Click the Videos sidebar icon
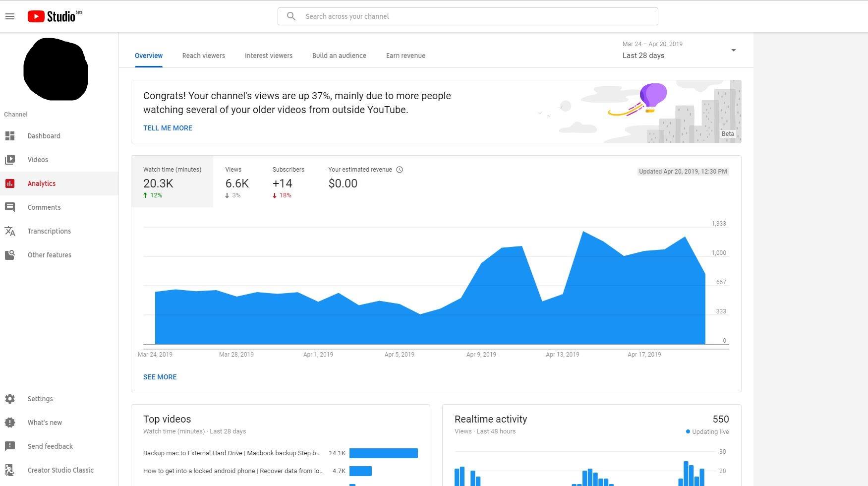The width and height of the screenshot is (868, 486). point(10,160)
